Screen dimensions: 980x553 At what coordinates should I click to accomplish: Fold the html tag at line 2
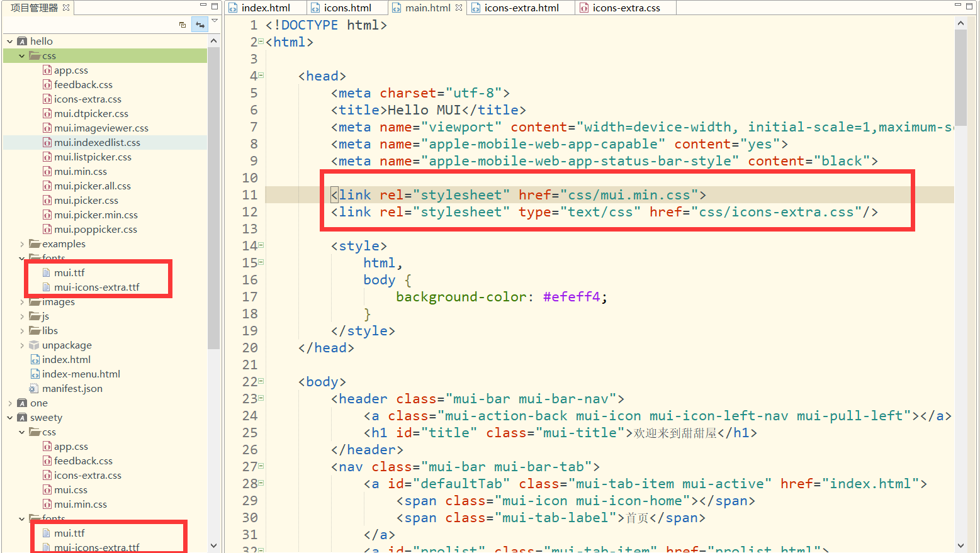tap(261, 42)
